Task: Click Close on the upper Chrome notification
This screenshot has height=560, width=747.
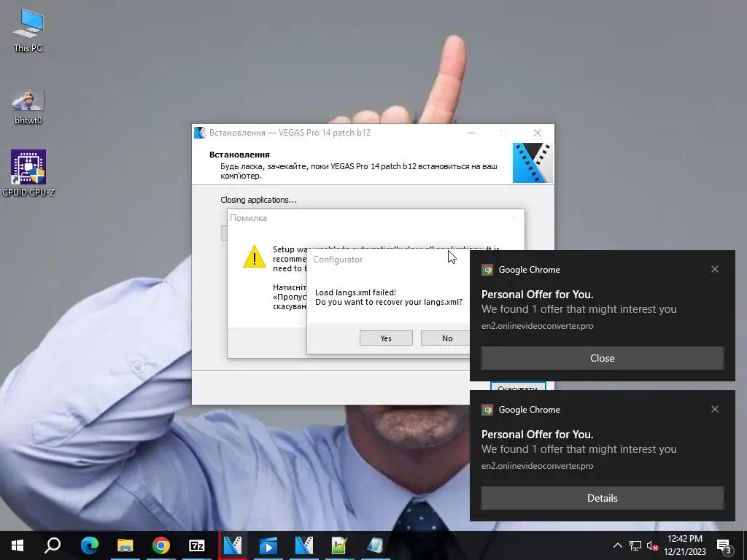Action: [602, 358]
